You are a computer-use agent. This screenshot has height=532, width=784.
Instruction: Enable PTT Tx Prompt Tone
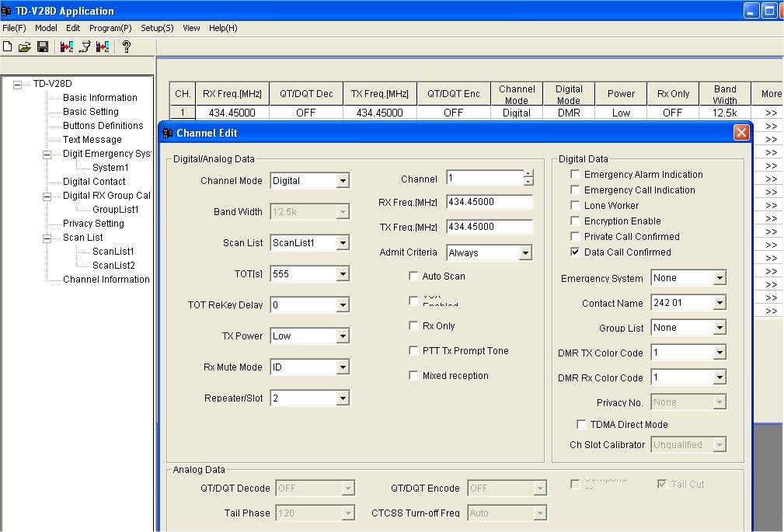[x=413, y=350]
